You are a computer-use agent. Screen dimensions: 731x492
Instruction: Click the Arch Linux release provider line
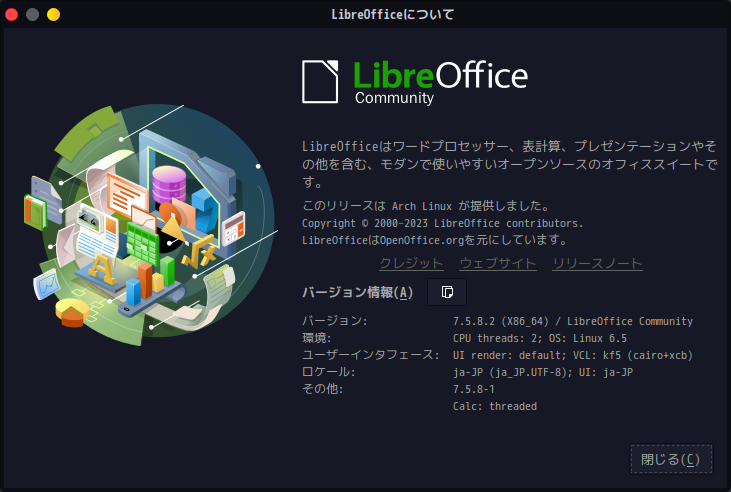pyautogui.click(x=427, y=206)
